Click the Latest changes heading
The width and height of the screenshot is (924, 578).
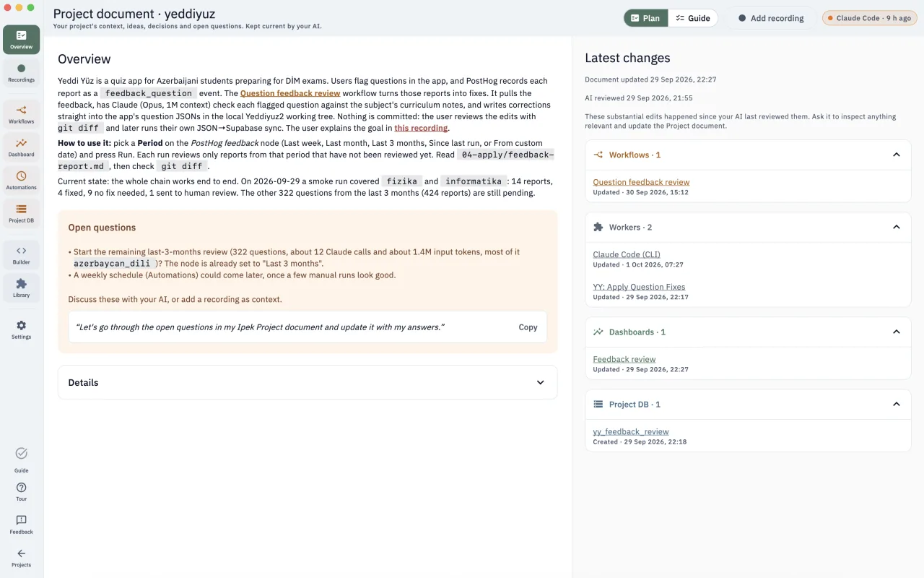tap(627, 58)
